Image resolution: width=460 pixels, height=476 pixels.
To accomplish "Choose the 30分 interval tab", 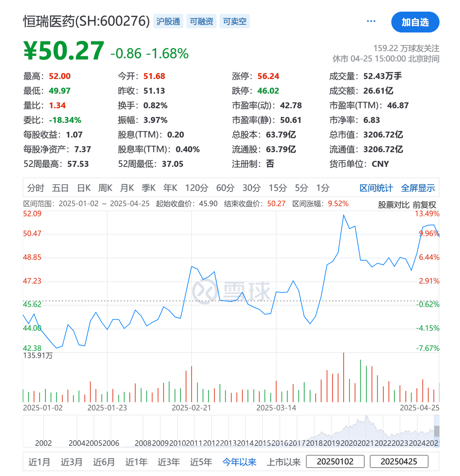I will click(251, 188).
